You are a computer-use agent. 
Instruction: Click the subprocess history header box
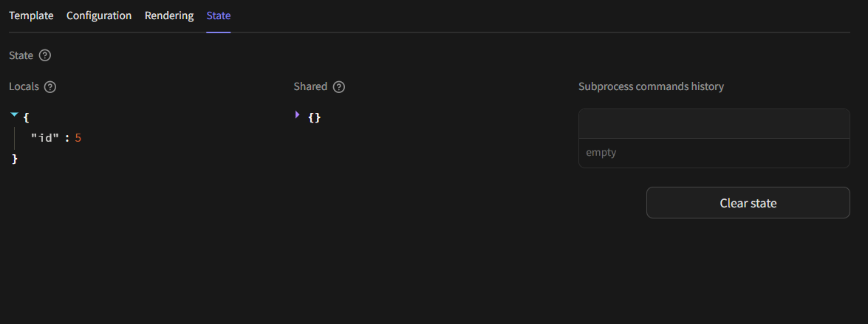[x=714, y=123]
